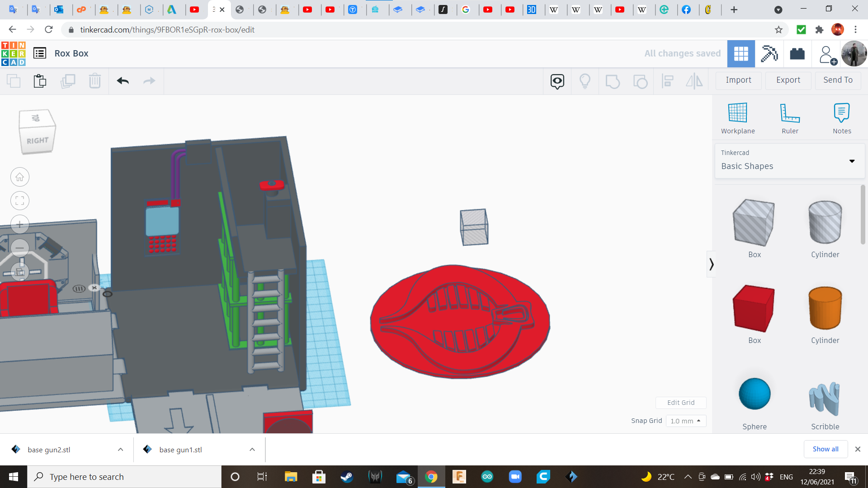Open the Export menu
The image size is (868, 488).
click(x=788, y=80)
